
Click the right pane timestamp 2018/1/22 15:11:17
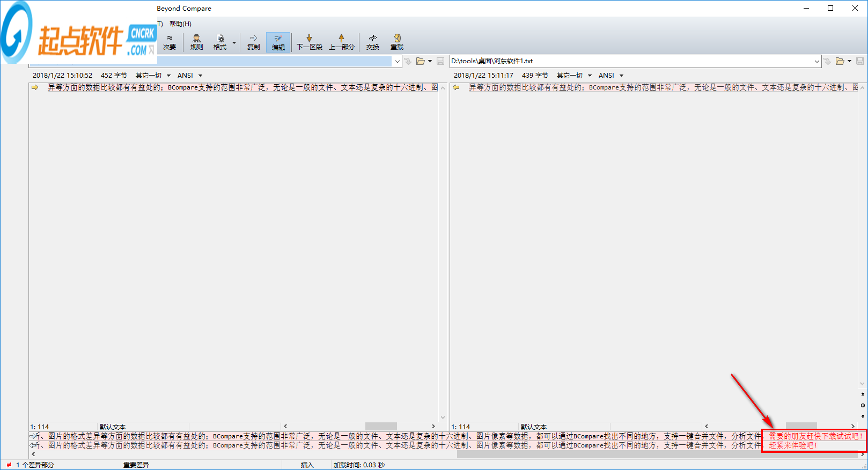point(483,76)
